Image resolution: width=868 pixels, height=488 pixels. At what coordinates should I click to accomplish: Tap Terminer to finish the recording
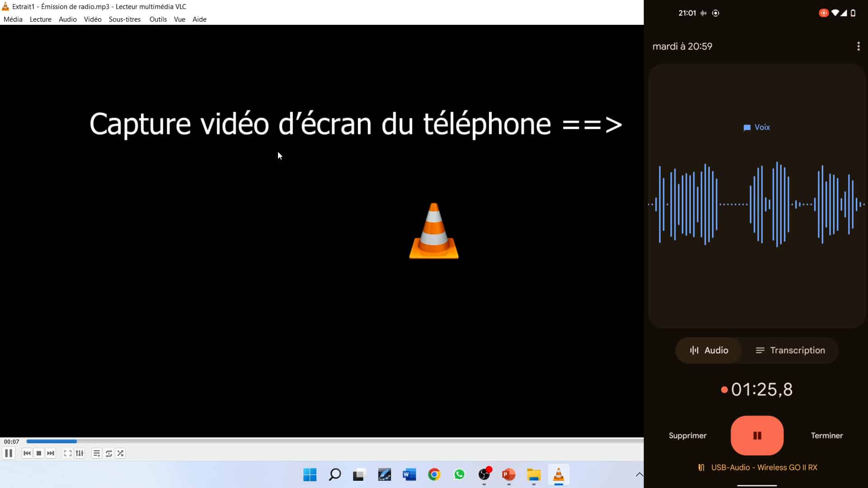pos(826,435)
